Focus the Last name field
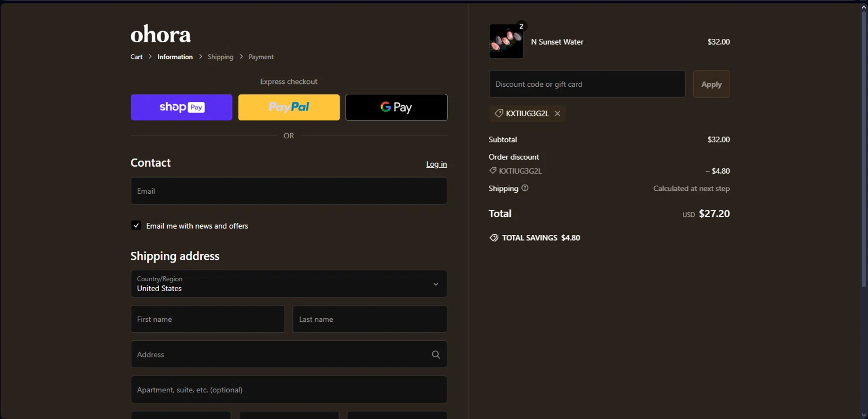This screenshot has height=419, width=868. [x=370, y=319]
